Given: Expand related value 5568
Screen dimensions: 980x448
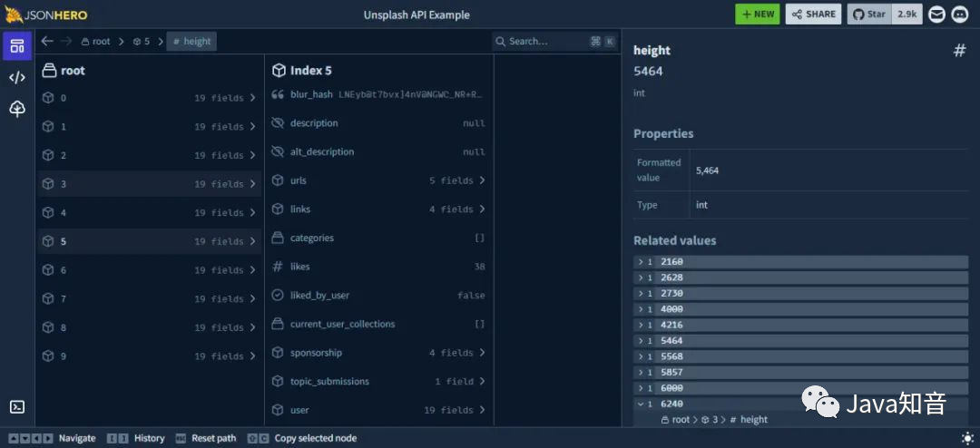Looking at the screenshot, I should pos(800,356).
